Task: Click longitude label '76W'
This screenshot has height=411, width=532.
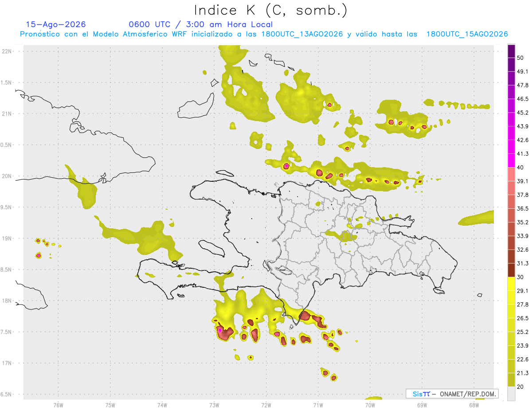Action: tap(58, 405)
